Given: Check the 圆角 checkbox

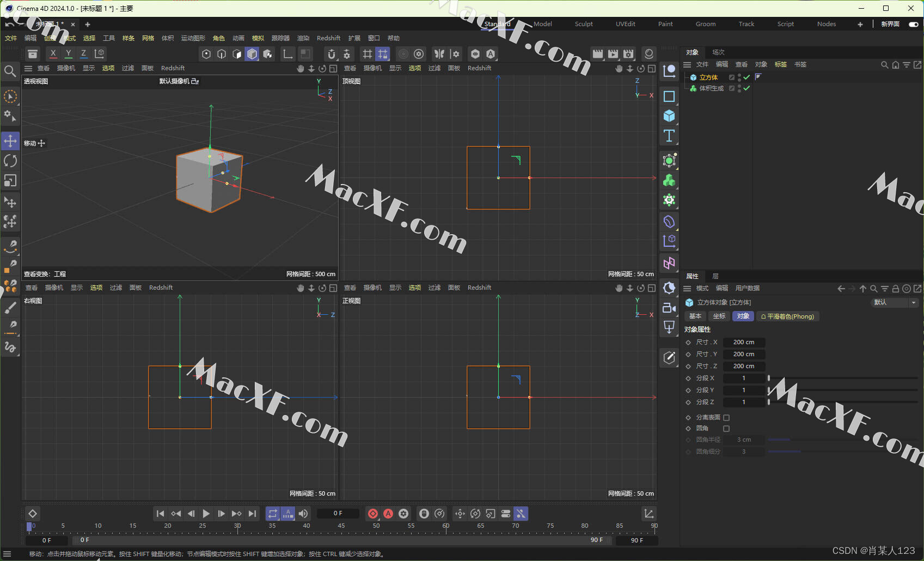Looking at the screenshot, I should 726,429.
